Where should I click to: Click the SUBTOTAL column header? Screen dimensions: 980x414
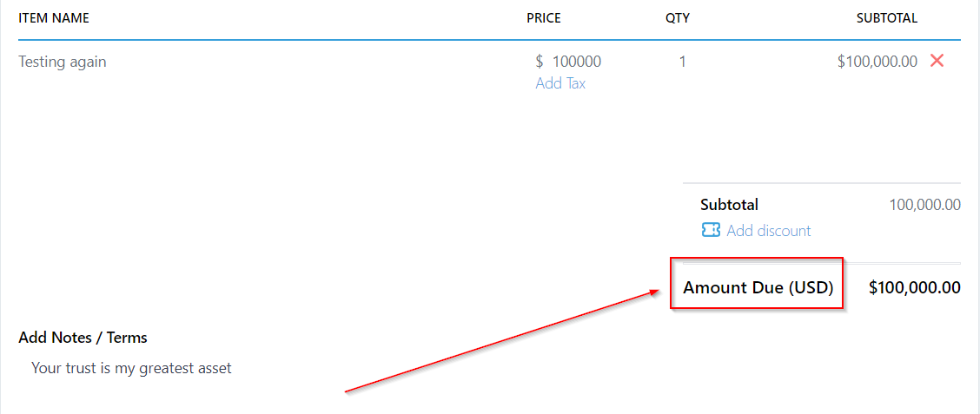887,17
